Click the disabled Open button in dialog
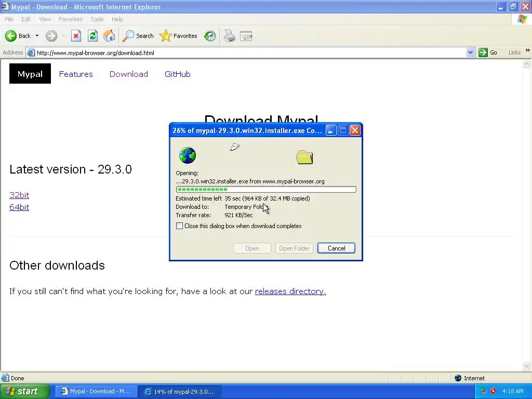 tap(252, 248)
